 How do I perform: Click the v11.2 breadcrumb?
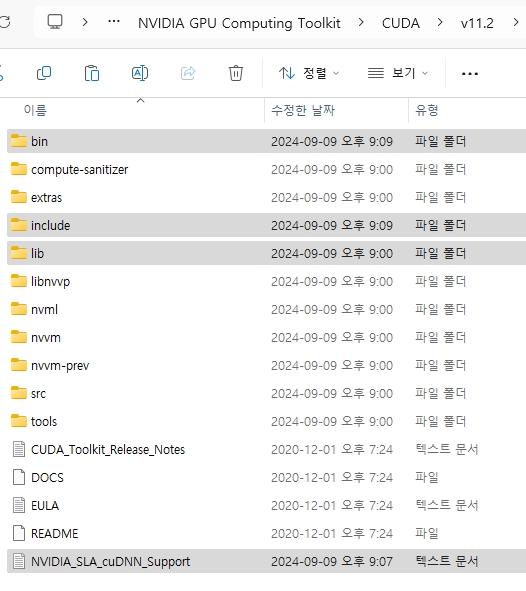pos(477,23)
